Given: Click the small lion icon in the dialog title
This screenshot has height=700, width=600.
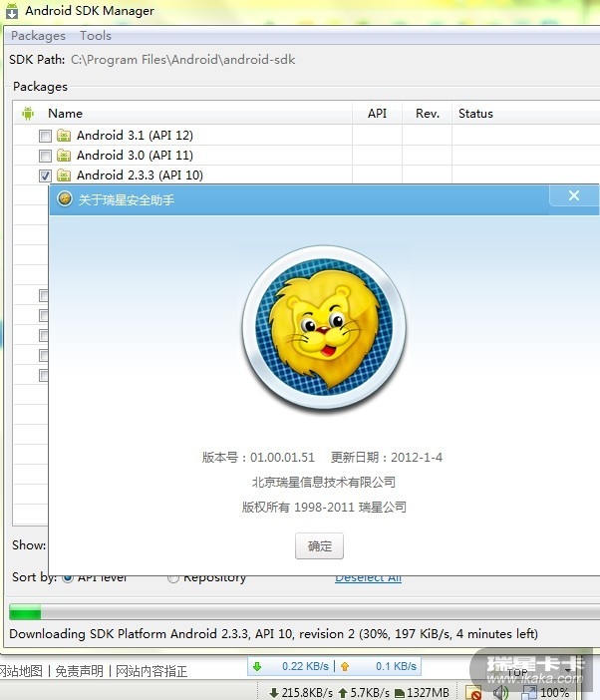Looking at the screenshot, I should (65, 198).
